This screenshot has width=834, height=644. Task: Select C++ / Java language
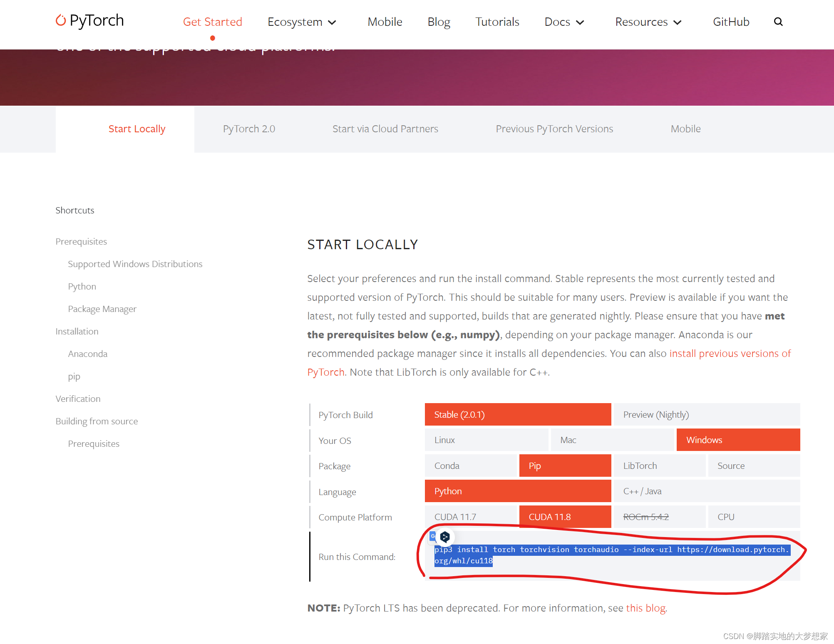coord(707,491)
